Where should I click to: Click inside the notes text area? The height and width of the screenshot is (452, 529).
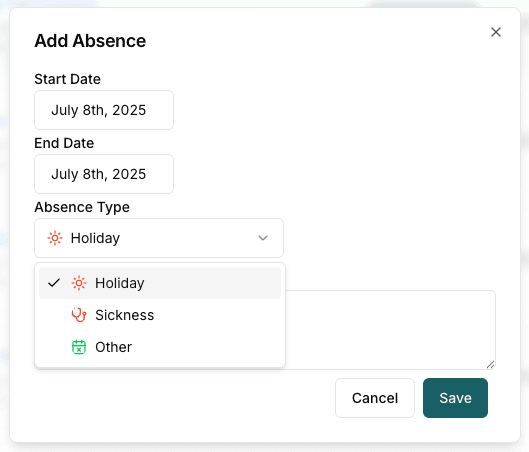click(x=390, y=330)
